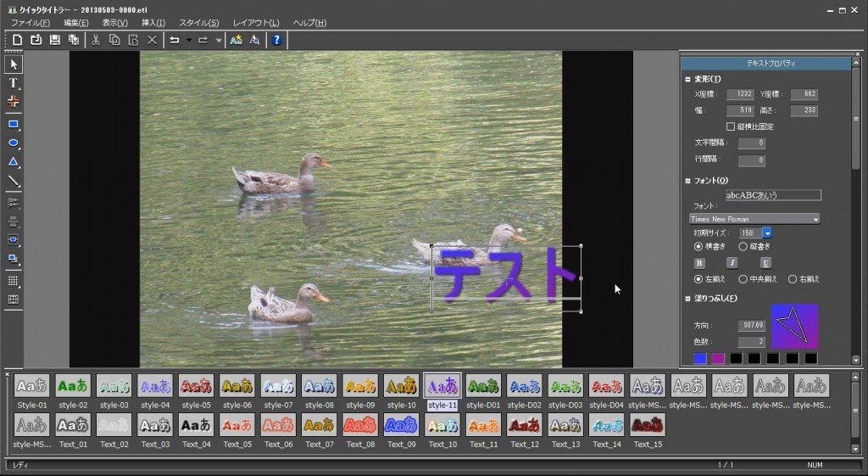The width and height of the screenshot is (868, 476).
Task: Click the X座標 value field
Action: click(740, 94)
